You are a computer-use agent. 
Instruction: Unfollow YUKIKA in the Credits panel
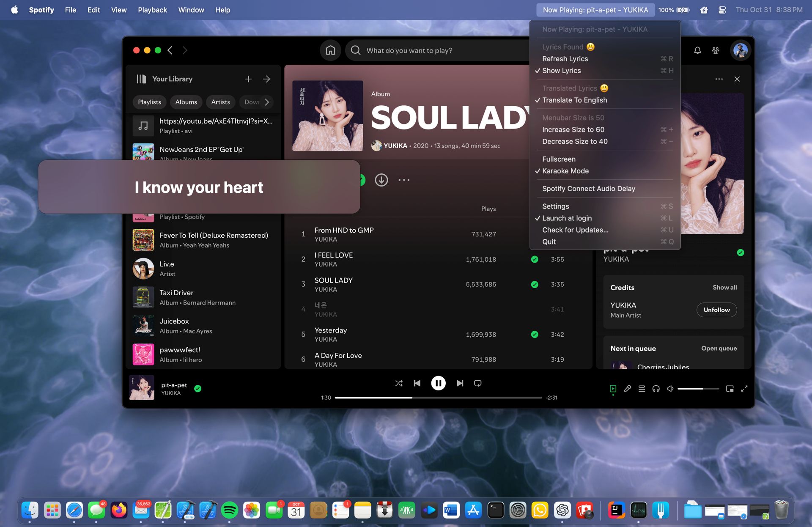(716, 310)
